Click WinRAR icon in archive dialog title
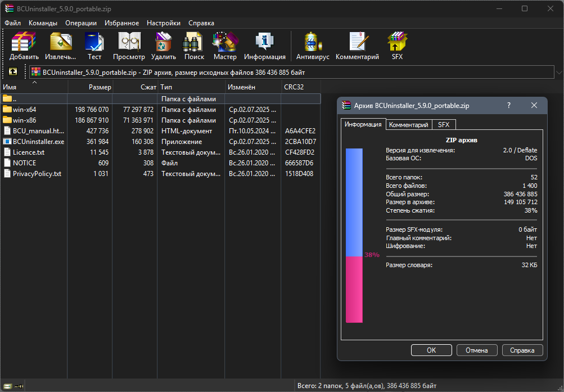The width and height of the screenshot is (564, 392). [x=346, y=105]
